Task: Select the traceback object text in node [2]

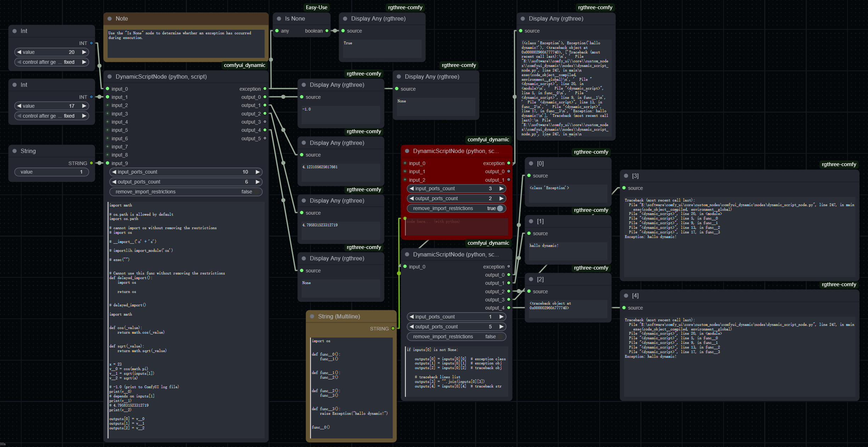Action: click(x=550, y=306)
